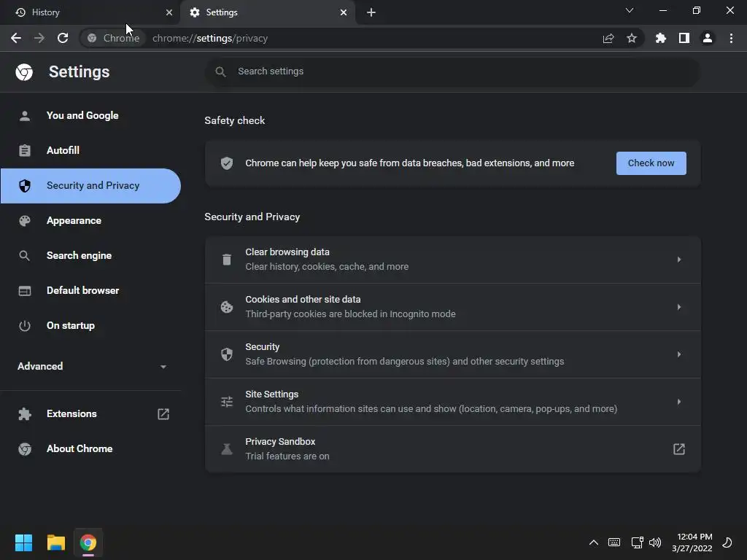Expand arrow on Clear browsing data row
The height and width of the screenshot is (560, 747).
(679, 260)
